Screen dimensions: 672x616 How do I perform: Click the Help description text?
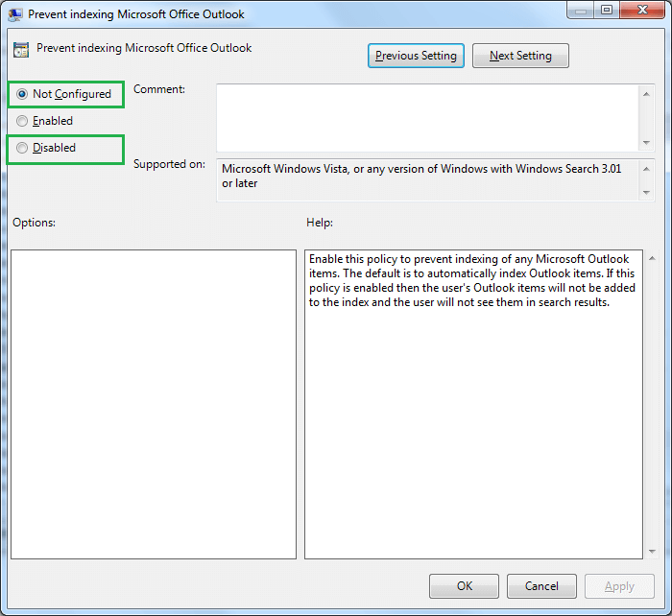472,280
